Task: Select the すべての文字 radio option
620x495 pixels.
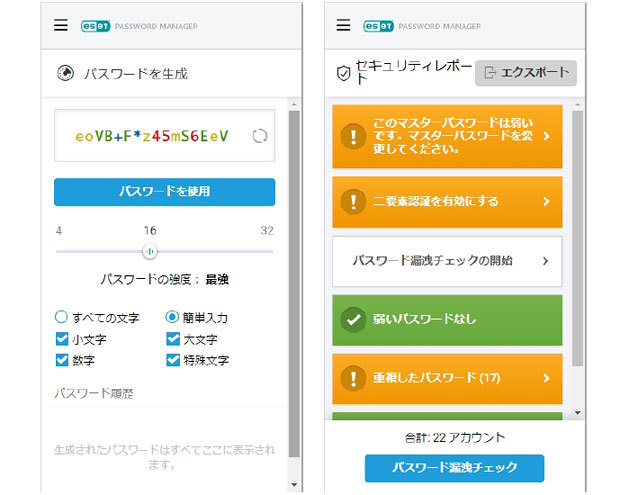Action: tap(62, 317)
